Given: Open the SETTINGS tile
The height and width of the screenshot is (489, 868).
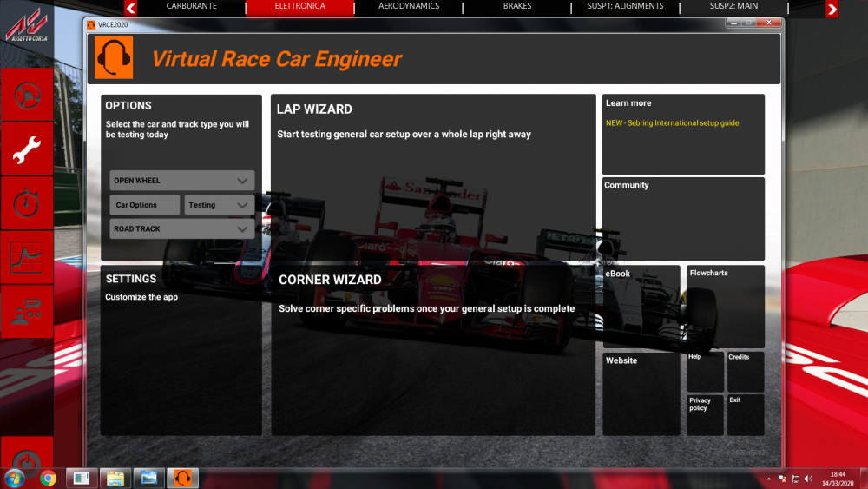Looking at the screenshot, I should pyautogui.click(x=181, y=350).
